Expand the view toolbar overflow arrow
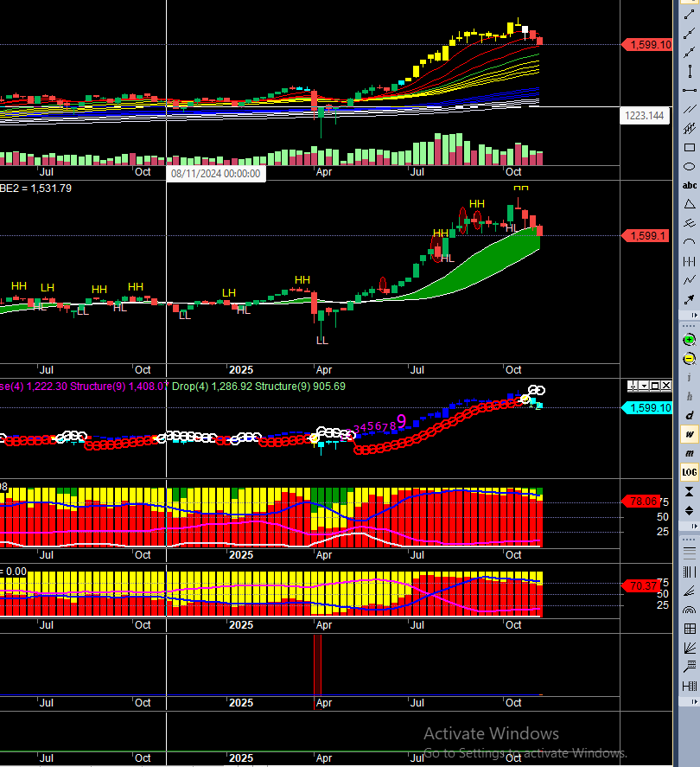Screen dimensions: 700x767 [x=694, y=526]
